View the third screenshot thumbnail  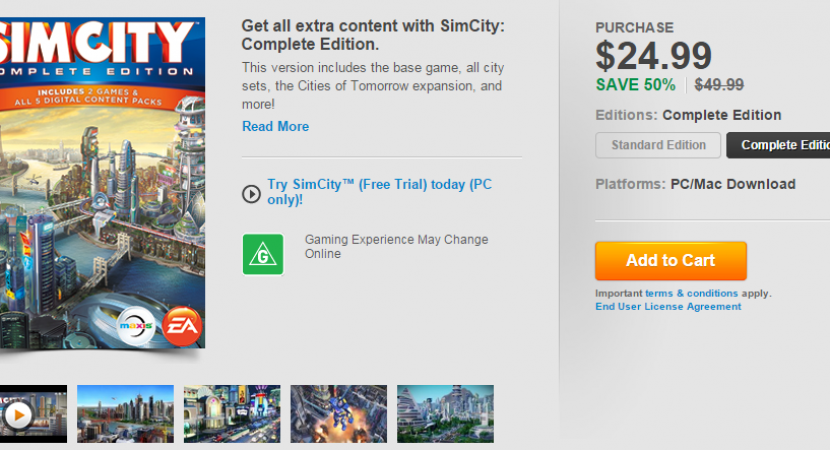coord(232,413)
